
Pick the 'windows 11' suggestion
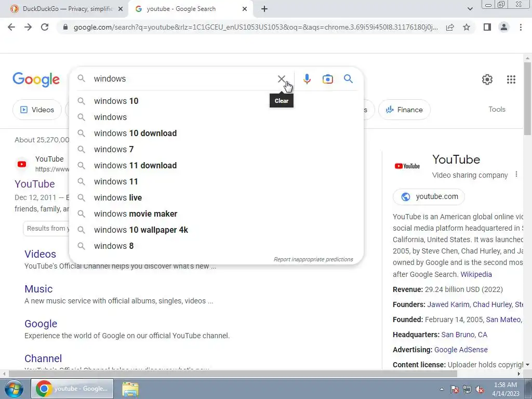[x=216, y=181]
